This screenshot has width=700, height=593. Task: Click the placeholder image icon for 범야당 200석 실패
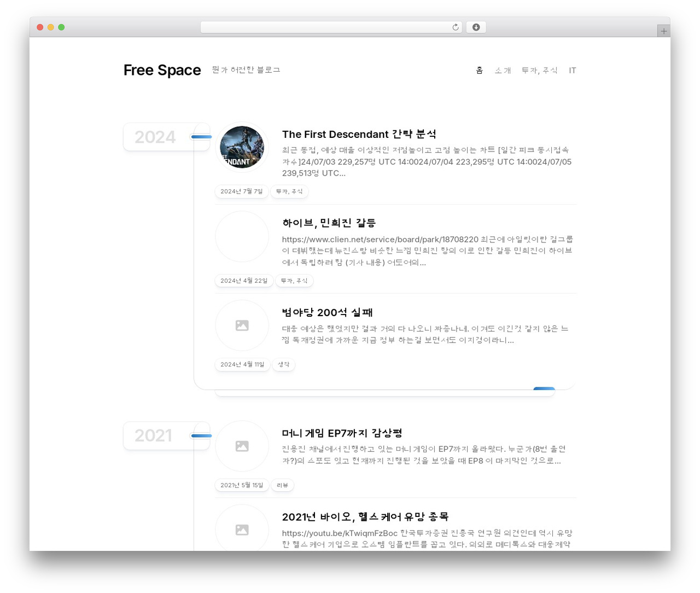tap(242, 325)
